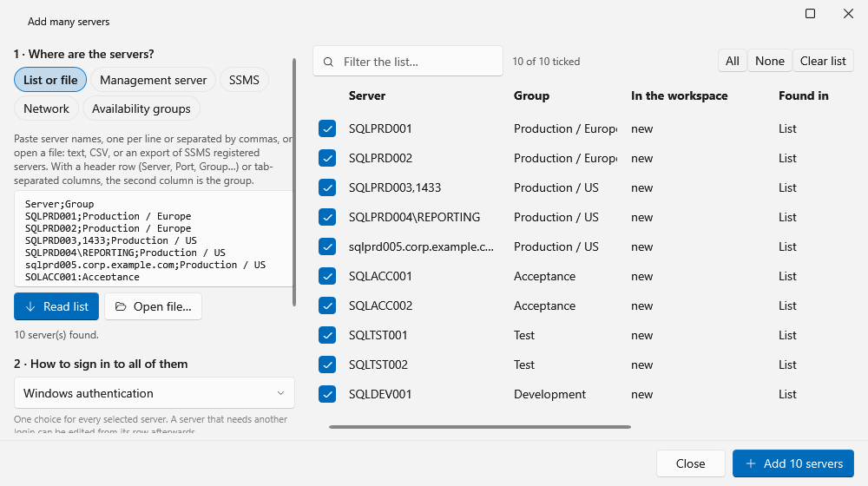
Task: Click the left panel vertical scrollbar
Action: (294, 182)
